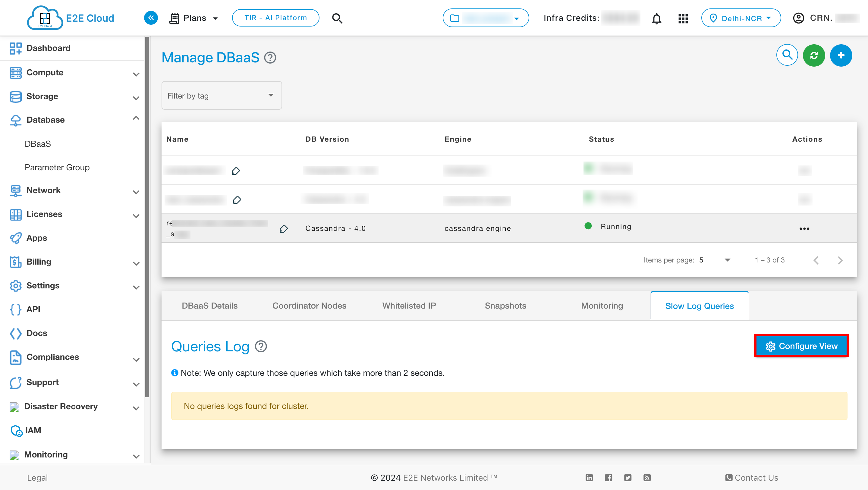
Task: Select 'cassandra engine' cell
Action: (x=477, y=228)
